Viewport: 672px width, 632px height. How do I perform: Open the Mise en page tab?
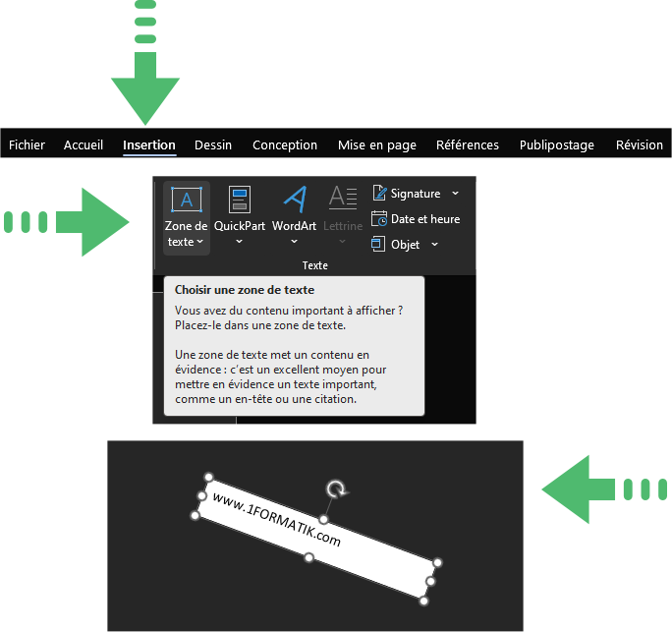tap(376, 144)
